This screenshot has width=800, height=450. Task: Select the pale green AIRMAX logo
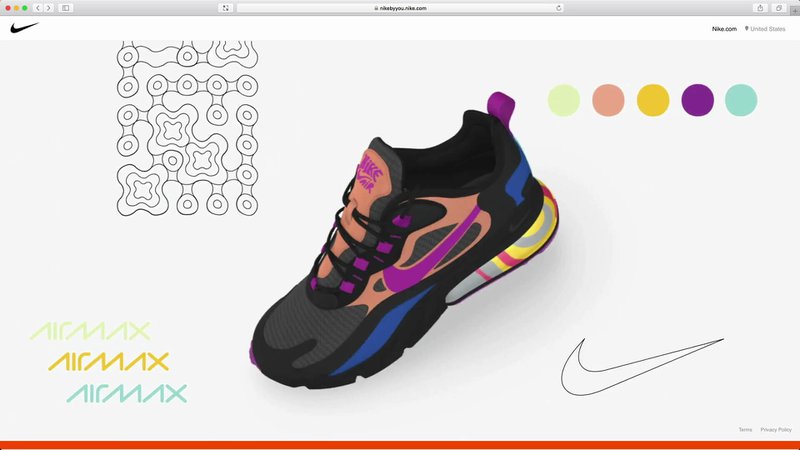(91, 331)
